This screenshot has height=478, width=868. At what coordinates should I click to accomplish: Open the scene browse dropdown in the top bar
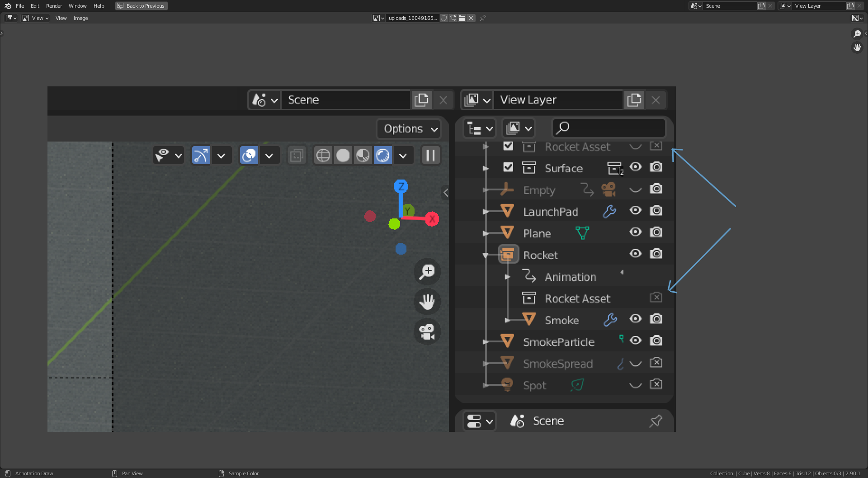pos(696,6)
